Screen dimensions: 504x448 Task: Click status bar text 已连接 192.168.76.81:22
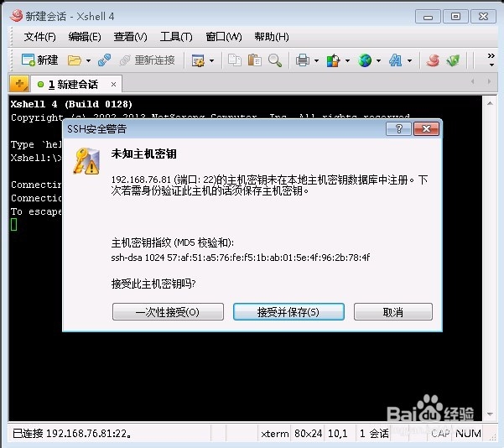point(71,434)
